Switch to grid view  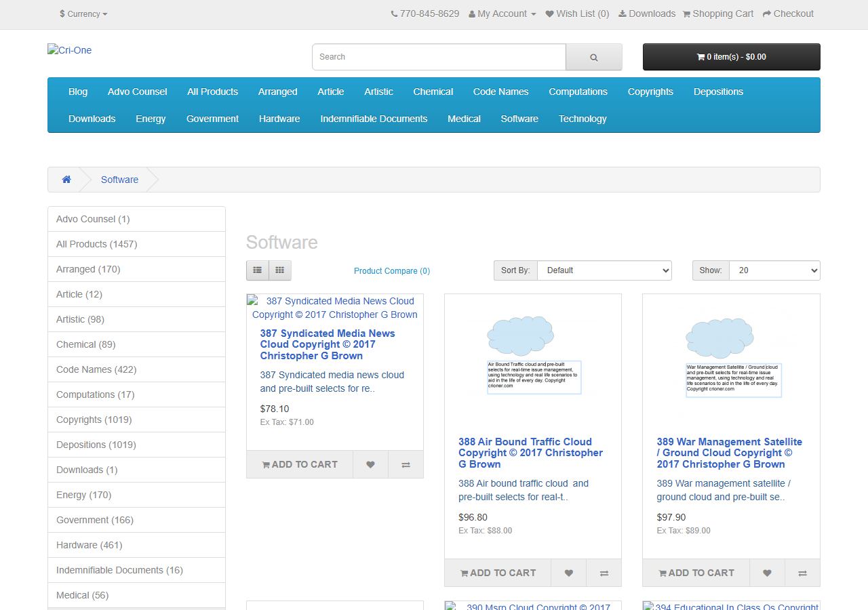280,270
